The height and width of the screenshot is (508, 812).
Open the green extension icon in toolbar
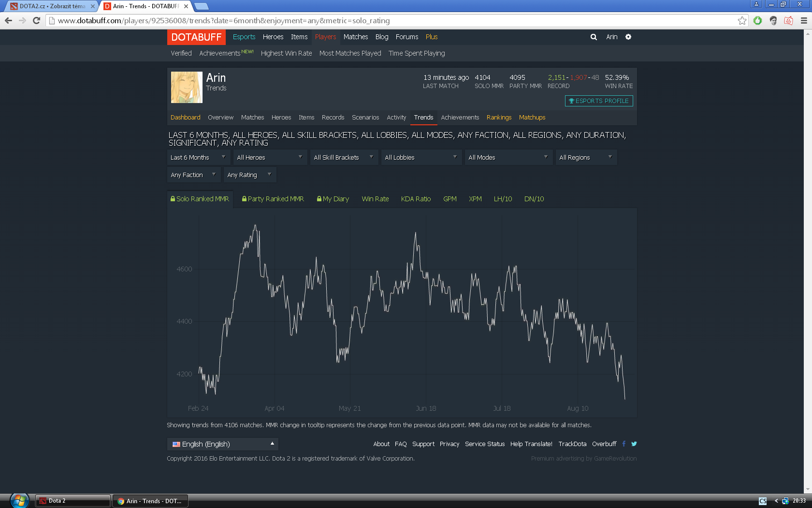coord(757,20)
